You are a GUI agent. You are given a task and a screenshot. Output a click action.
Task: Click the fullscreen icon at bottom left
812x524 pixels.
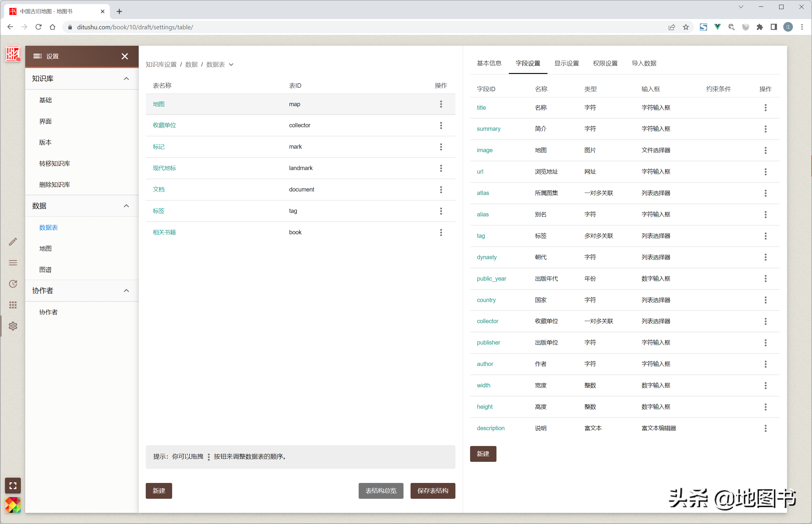tap(13, 486)
